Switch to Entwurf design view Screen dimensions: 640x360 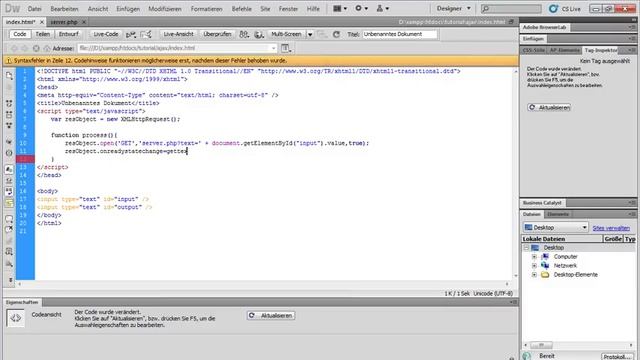click(68, 34)
